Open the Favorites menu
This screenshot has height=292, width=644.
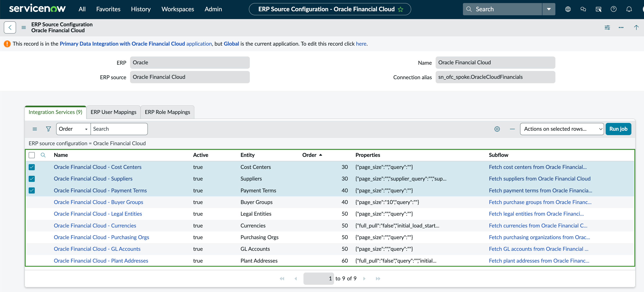click(108, 9)
